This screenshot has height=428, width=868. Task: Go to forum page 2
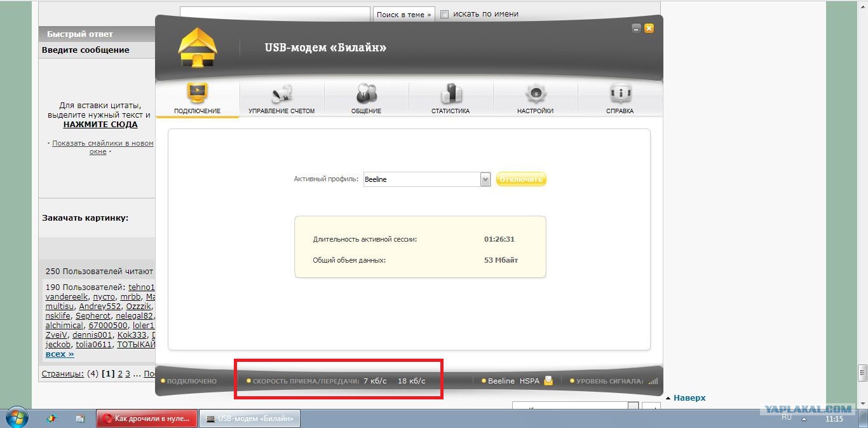click(x=120, y=374)
